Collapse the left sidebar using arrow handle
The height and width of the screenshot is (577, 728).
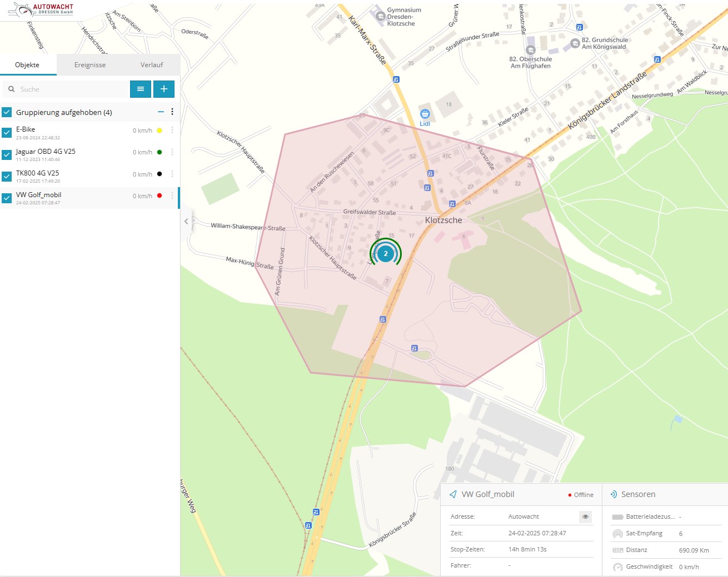click(x=186, y=221)
